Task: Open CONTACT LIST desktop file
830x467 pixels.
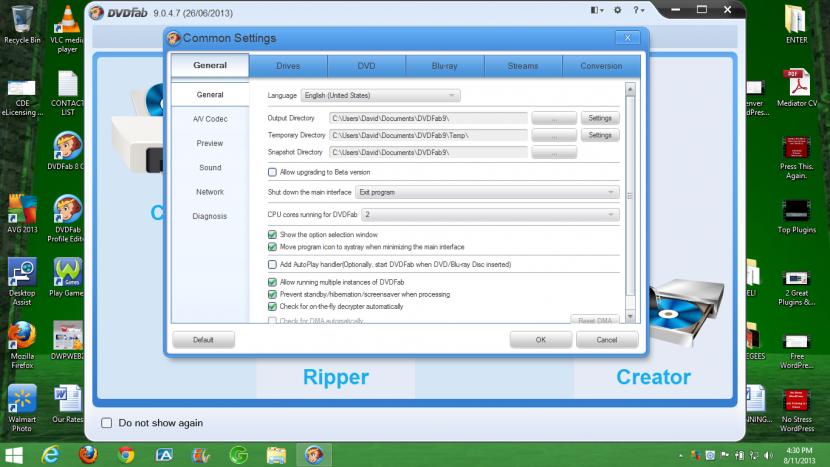Action: (67, 93)
